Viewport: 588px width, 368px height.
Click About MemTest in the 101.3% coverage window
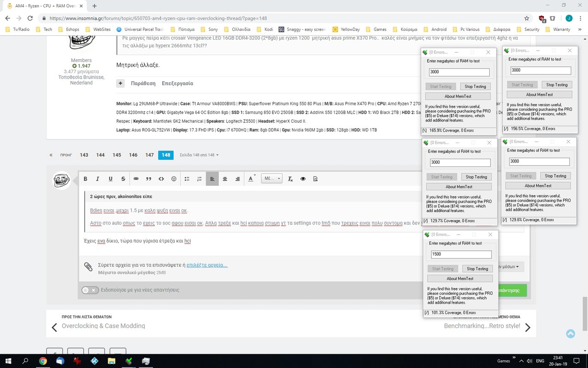pos(460,278)
